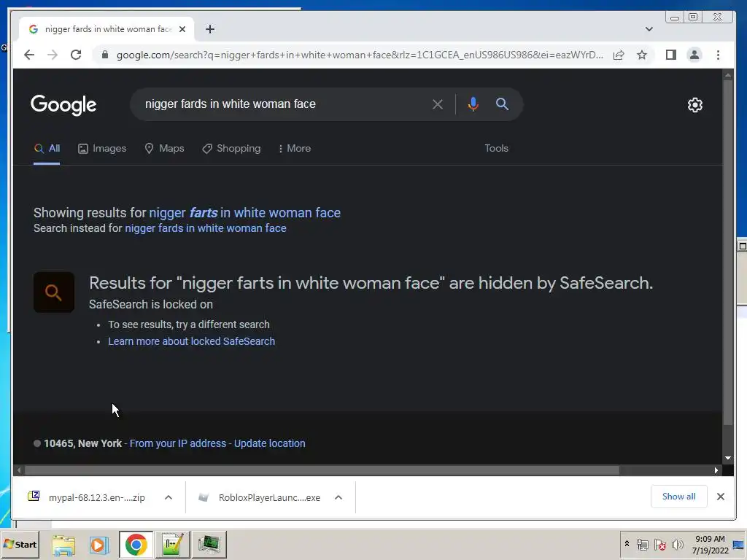Click the forward navigation arrow
The image size is (747, 560).
[53, 55]
